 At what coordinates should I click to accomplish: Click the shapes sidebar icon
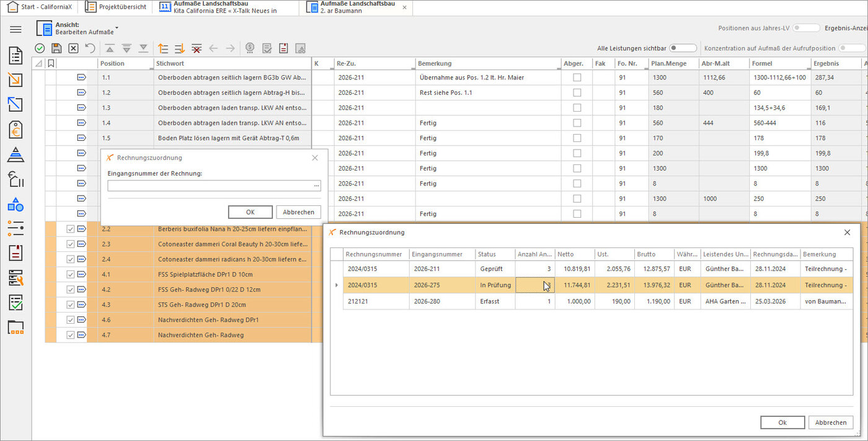click(15, 204)
